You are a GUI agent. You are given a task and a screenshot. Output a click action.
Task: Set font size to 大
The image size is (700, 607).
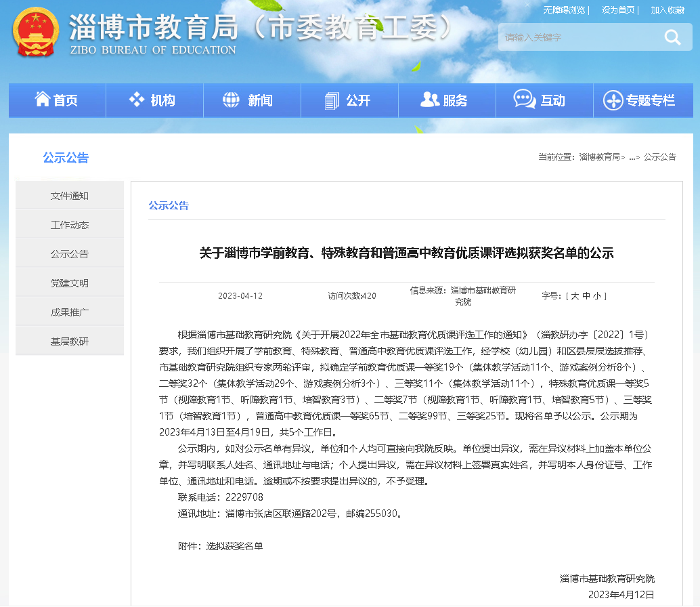click(575, 295)
